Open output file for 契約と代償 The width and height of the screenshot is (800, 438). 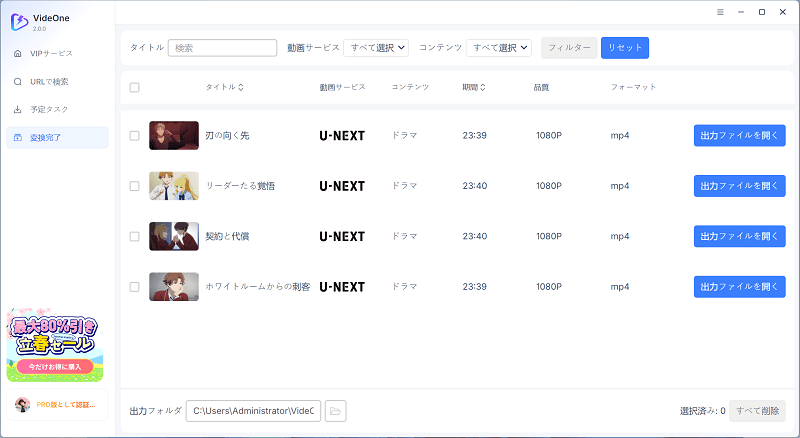[x=739, y=236]
